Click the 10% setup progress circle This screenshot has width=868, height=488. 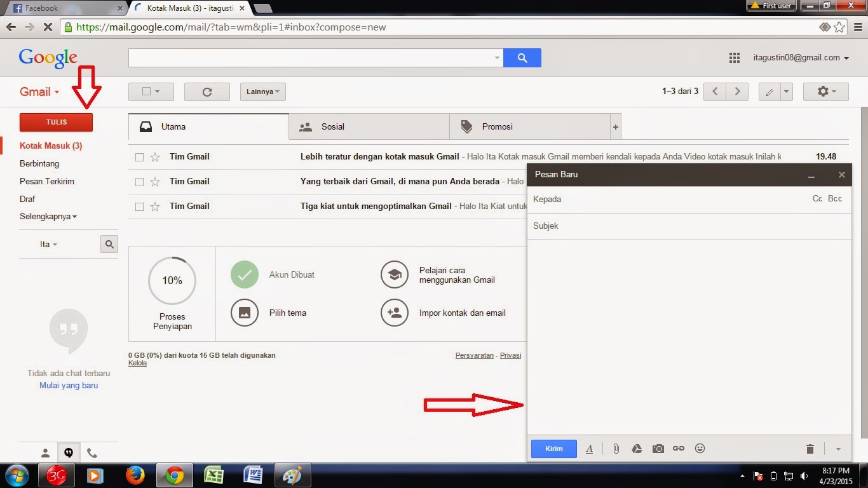[172, 280]
